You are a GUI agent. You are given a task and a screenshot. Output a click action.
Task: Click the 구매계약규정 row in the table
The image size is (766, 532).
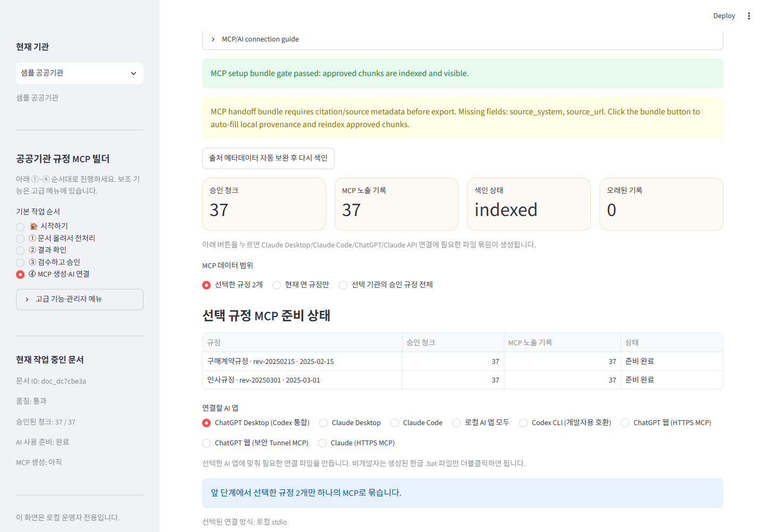[462, 361]
